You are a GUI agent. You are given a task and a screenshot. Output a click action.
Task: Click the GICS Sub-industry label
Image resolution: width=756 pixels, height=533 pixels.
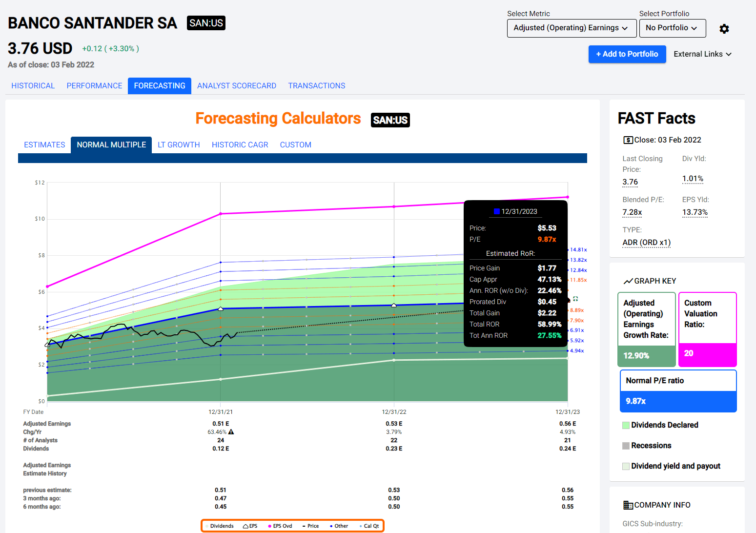pyautogui.click(x=653, y=524)
